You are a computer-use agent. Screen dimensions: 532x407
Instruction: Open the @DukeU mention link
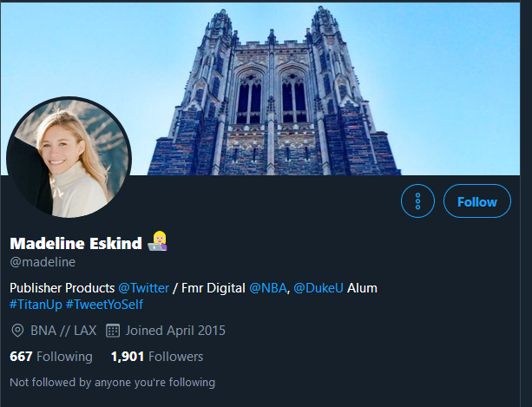pyautogui.click(x=318, y=287)
